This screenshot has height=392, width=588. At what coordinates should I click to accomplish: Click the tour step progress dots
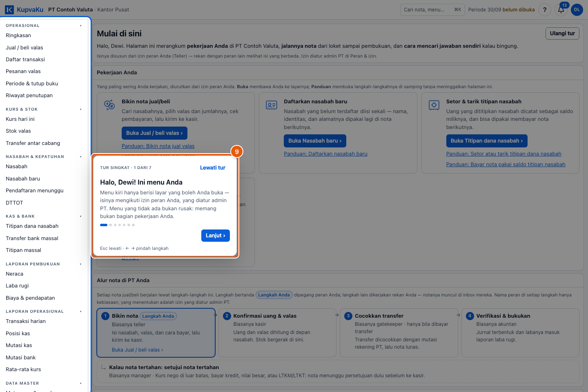click(x=117, y=225)
